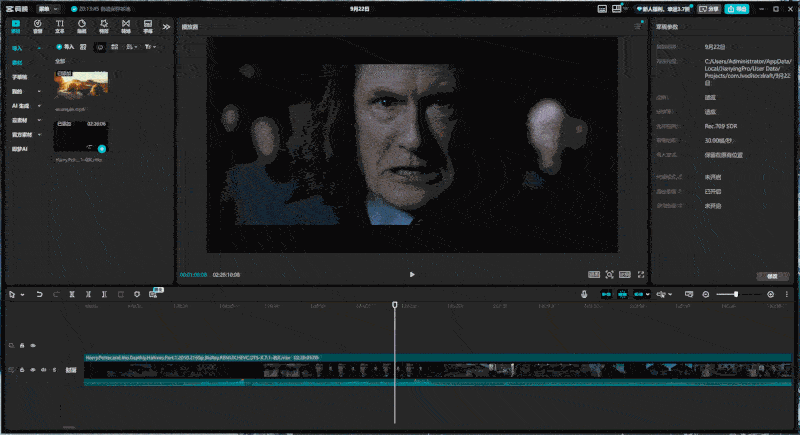
Task: Split the clip at playhead
Action: click(x=72, y=294)
